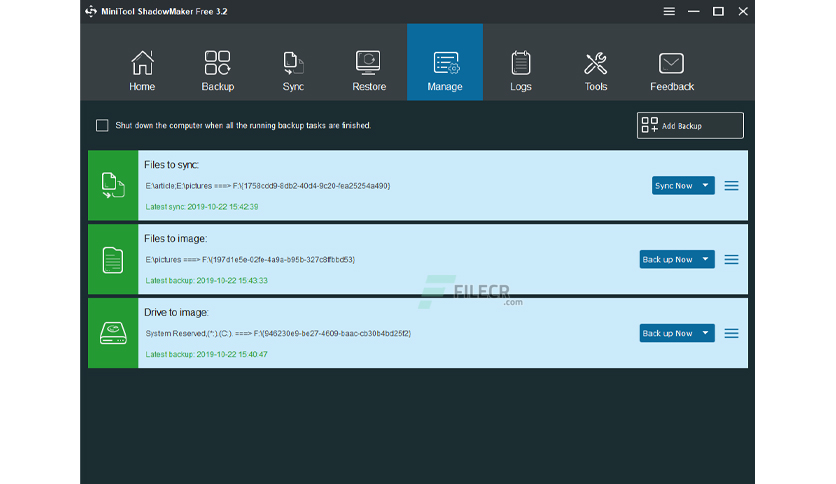This screenshot has height=484, width=836.
Task: Open the Sync section icon
Action: [293, 63]
